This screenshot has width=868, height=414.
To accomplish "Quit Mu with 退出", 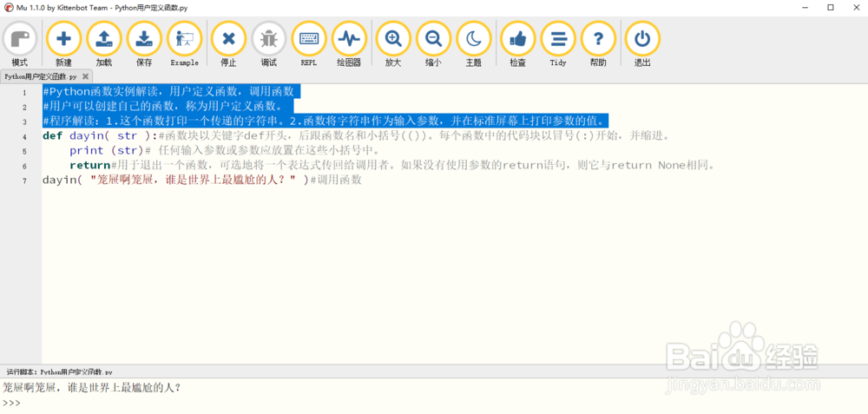I will pos(642,44).
